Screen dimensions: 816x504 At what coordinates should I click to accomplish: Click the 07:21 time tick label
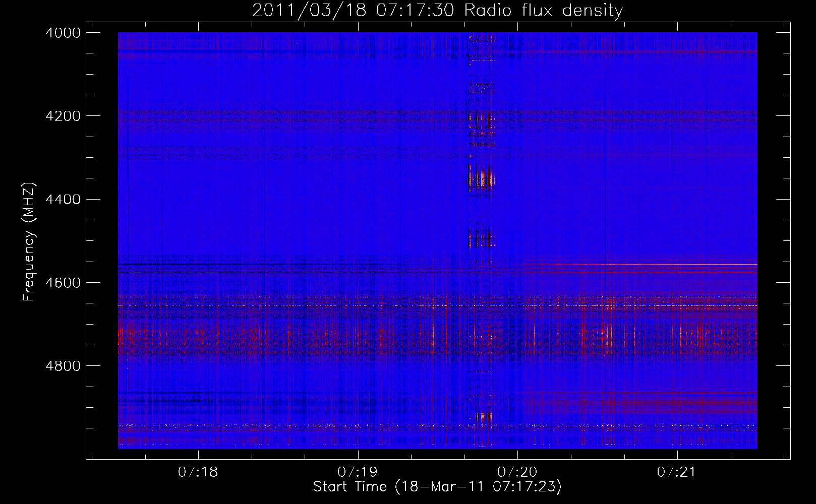pyautogui.click(x=677, y=472)
